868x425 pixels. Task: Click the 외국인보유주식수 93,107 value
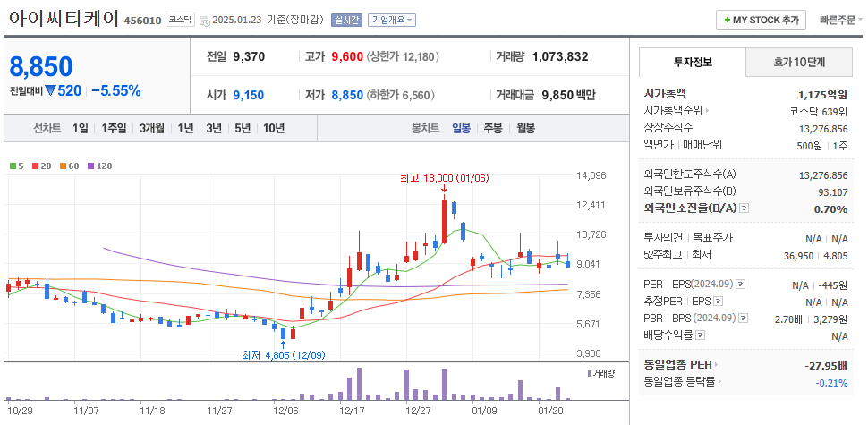[831, 192]
